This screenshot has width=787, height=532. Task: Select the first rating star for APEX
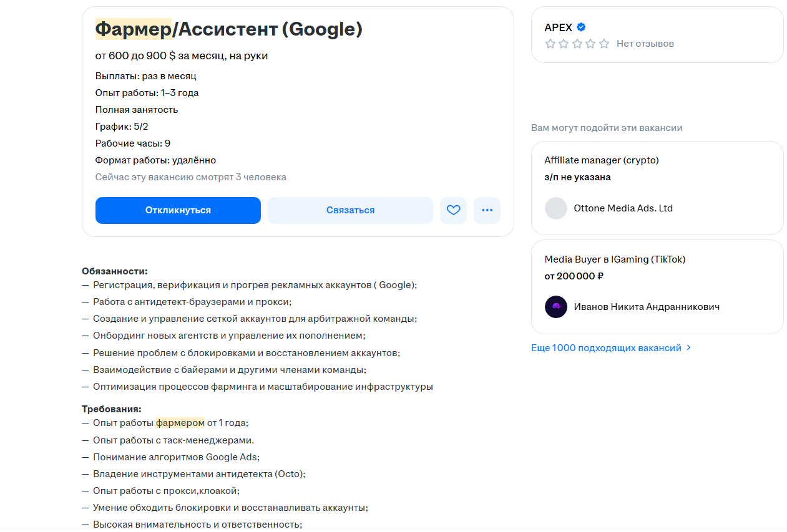[550, 44]
